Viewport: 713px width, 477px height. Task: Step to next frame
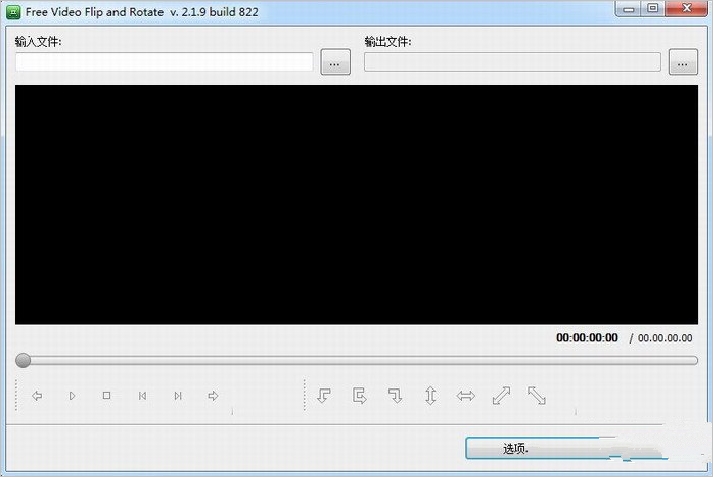pos(178,396)
